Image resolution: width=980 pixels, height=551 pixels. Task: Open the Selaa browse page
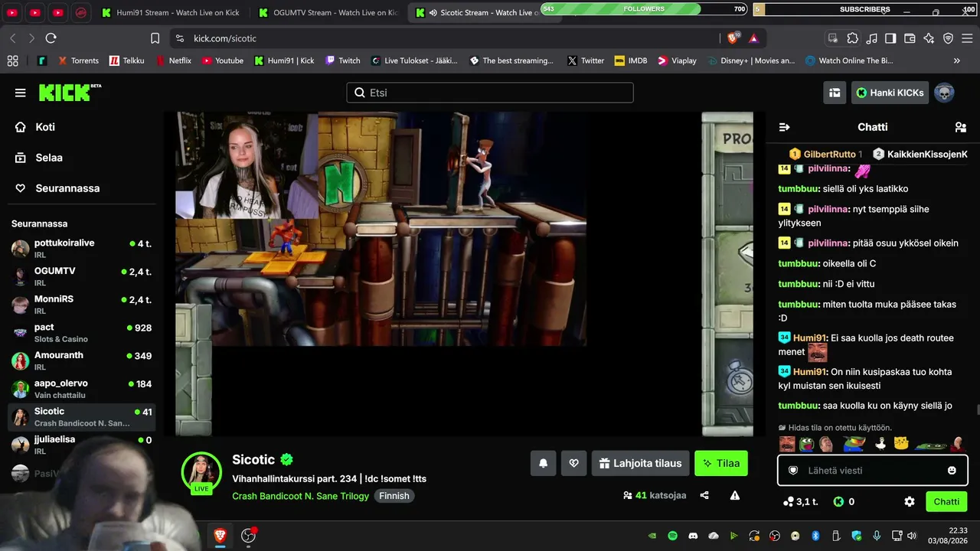[49, 158]
